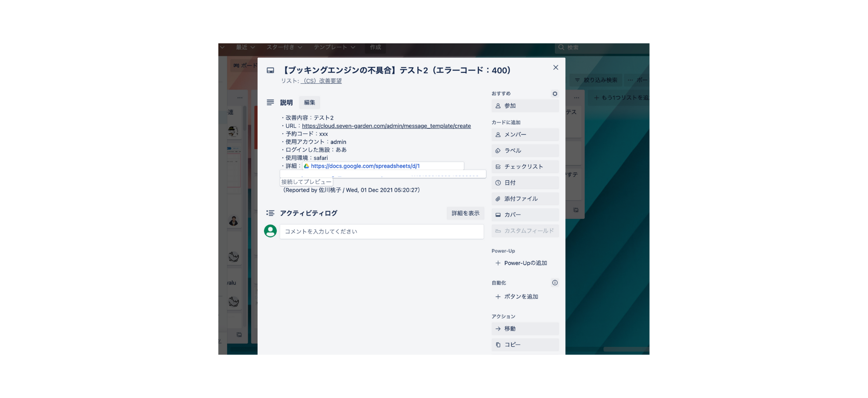Attach a file via 添付ファイル

525,199
